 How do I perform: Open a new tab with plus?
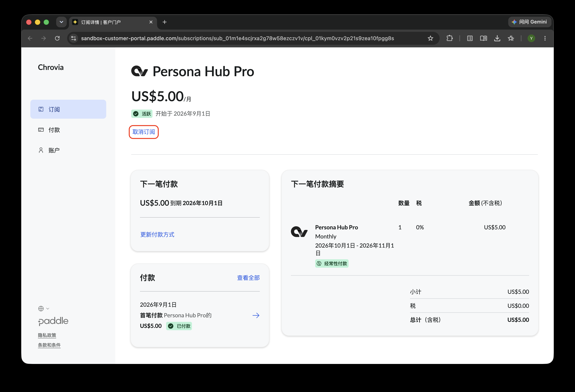pos(165,22)
